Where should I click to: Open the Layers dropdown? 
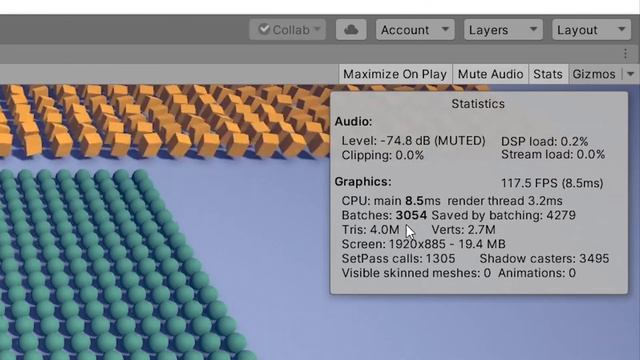click(x=503, y=30)
